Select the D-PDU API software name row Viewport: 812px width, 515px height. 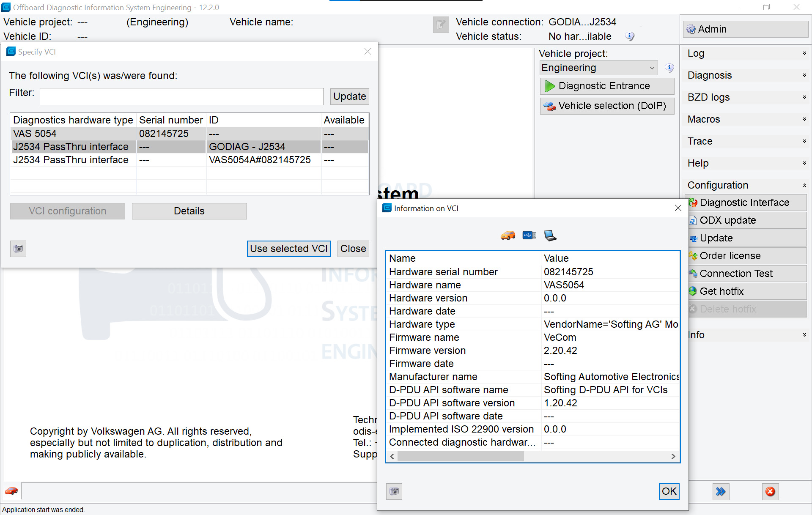[x=533, y=390]
